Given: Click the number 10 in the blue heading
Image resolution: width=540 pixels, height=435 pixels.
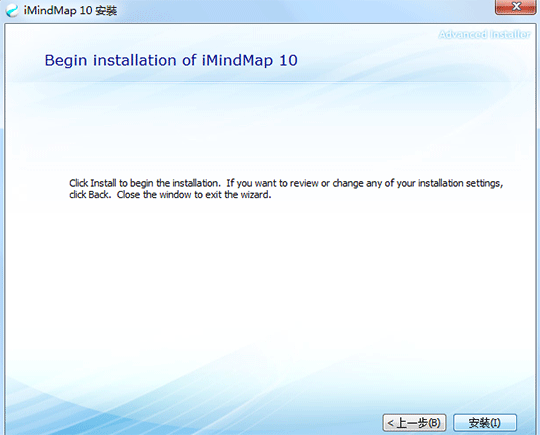Looking at the screenshot, I should [x=288, y=61].
